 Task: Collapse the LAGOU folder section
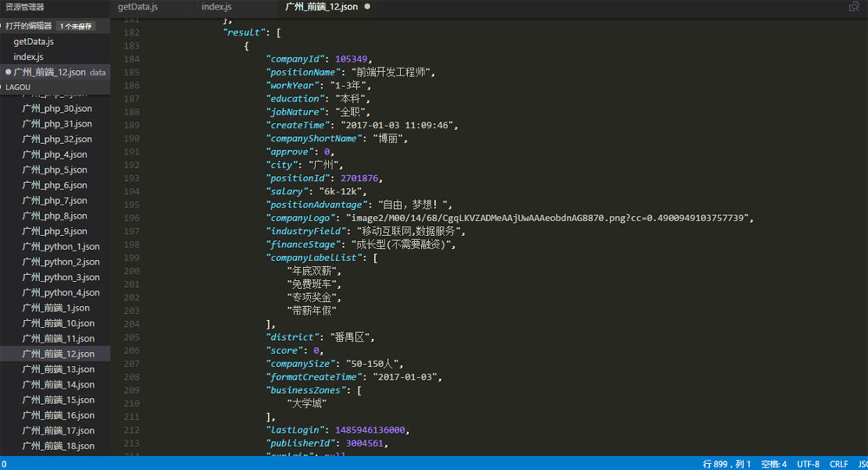tap(17, 87)
